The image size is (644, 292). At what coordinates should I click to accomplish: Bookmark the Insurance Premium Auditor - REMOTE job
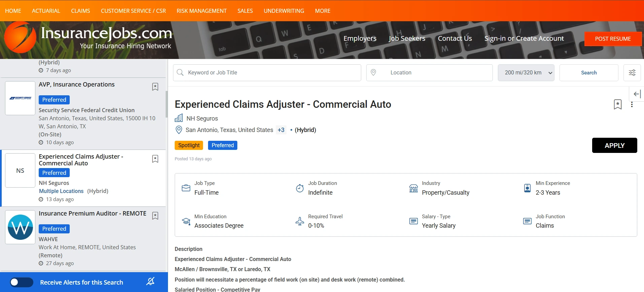point(155,216)
